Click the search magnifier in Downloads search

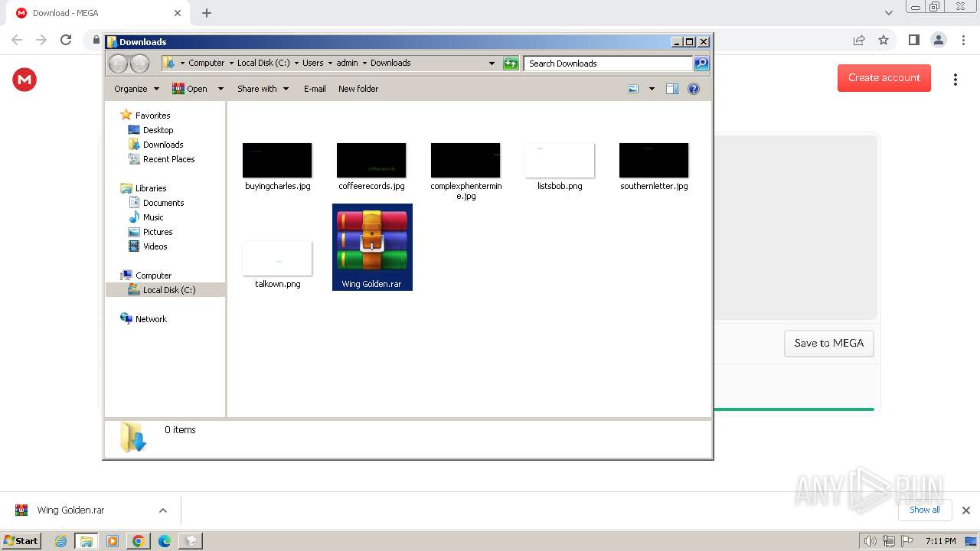701,64
